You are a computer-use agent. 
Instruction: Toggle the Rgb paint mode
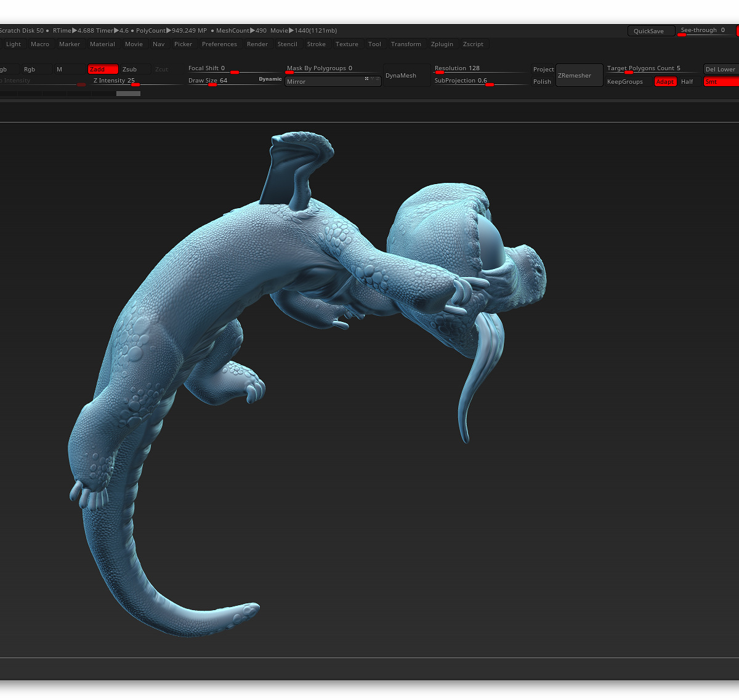pos(37,70)
